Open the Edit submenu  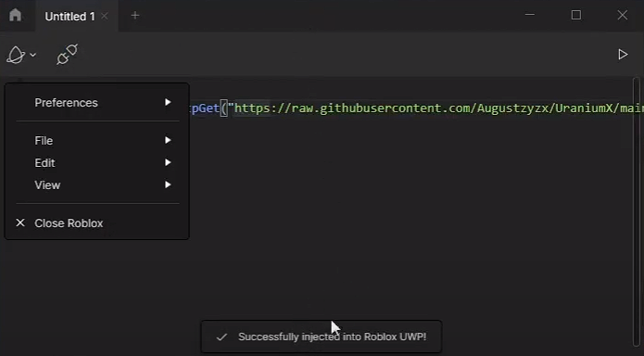point(97,163)
